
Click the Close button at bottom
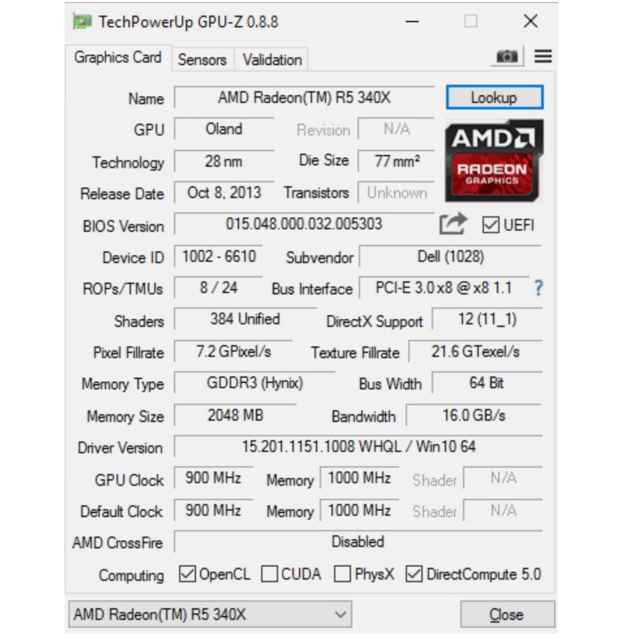508,615
